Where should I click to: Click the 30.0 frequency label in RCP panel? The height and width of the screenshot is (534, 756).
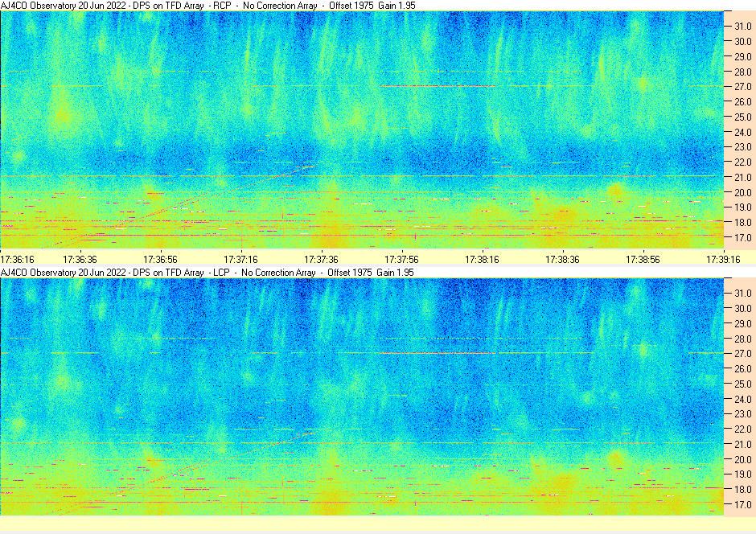pos(743,42)
